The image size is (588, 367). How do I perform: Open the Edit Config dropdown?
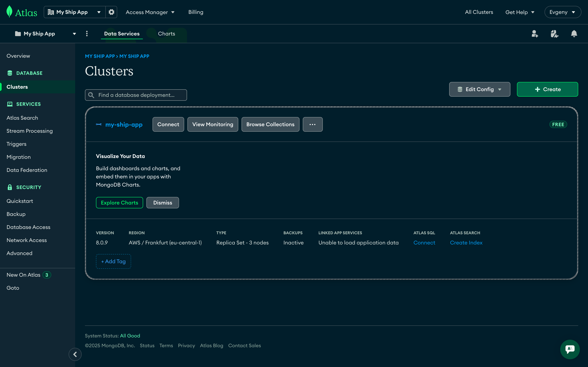pyautogui.click(x=479, y=89)
